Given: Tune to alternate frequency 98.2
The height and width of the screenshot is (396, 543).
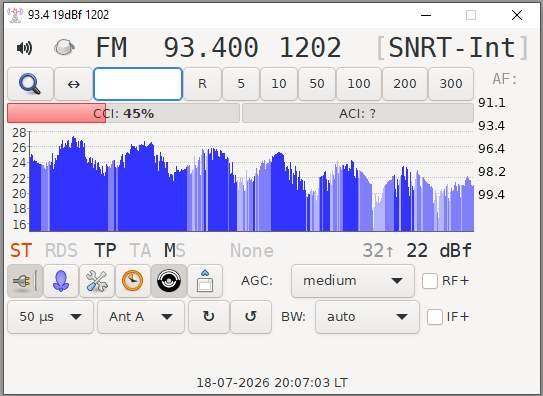Looking at the screenshot, I should click(491, 172).
